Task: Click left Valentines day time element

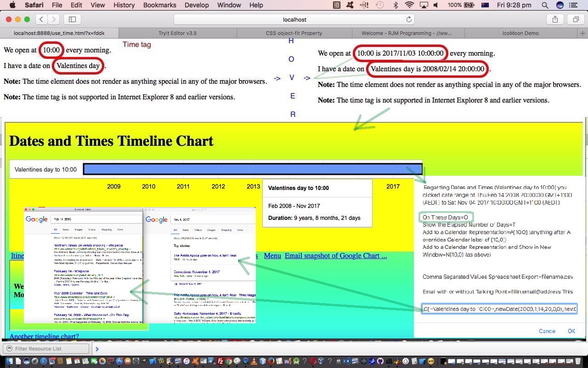Action: click(78, 65)
